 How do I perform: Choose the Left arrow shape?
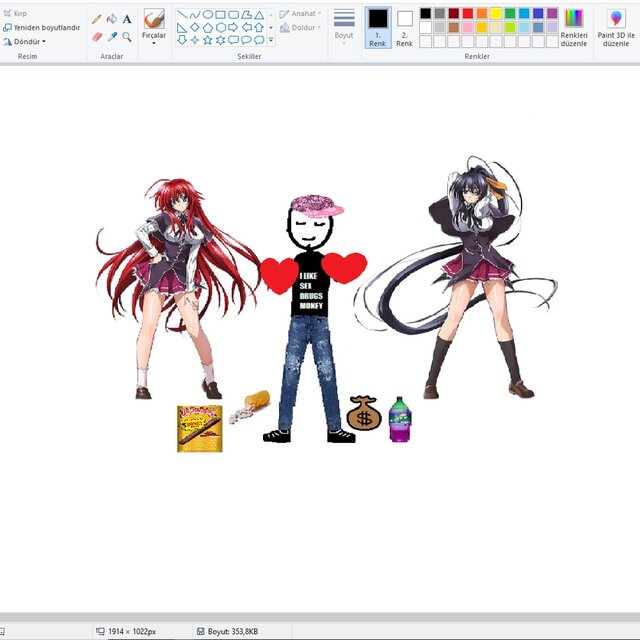click(x=246, y=28)
